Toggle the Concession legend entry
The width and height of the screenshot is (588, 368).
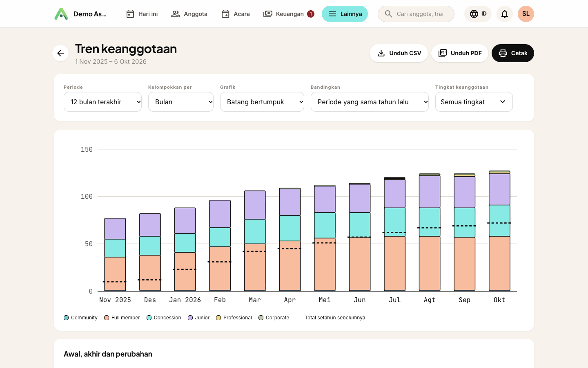(x=164, y=318)
